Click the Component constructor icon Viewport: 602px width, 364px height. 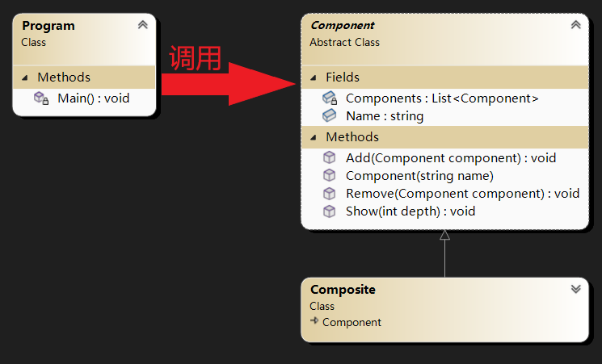pos(329,176)
